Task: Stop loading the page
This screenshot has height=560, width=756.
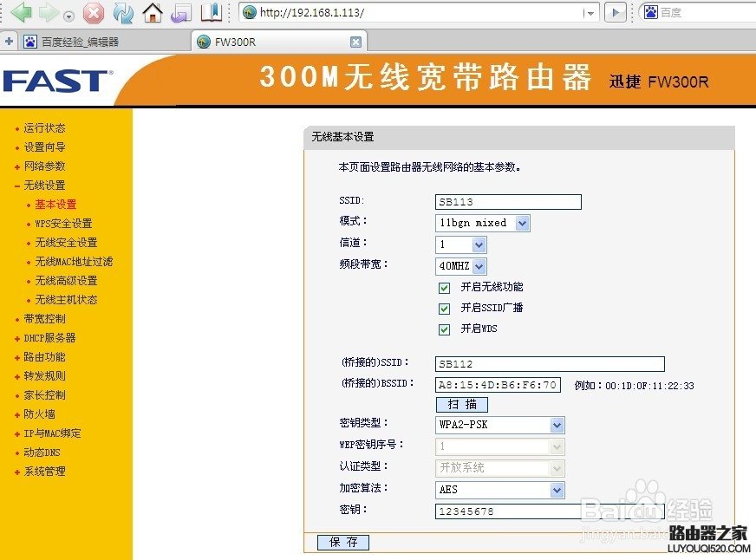Action: pyautogui.click(x=93, y=12)
